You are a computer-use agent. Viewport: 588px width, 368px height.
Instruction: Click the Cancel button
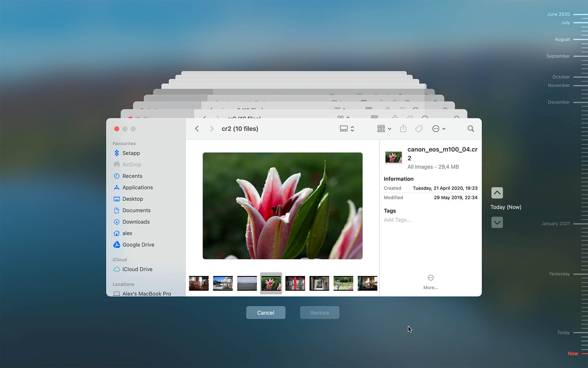pos(266,312)
